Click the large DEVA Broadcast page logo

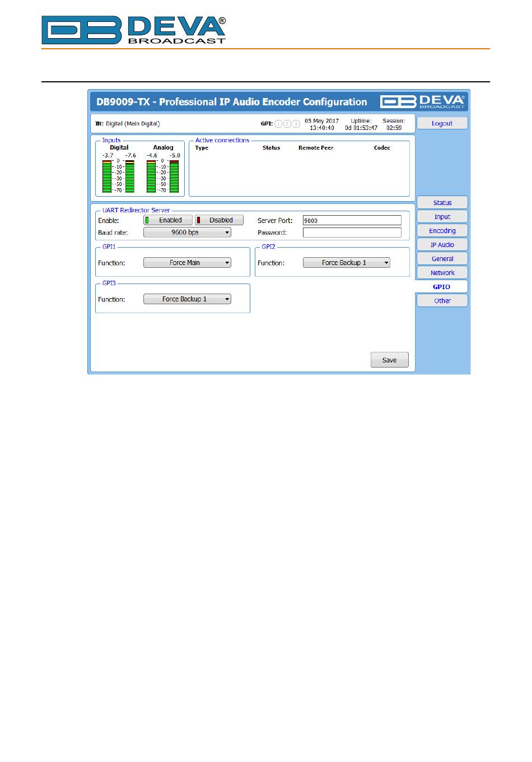[x=134, y=30]
